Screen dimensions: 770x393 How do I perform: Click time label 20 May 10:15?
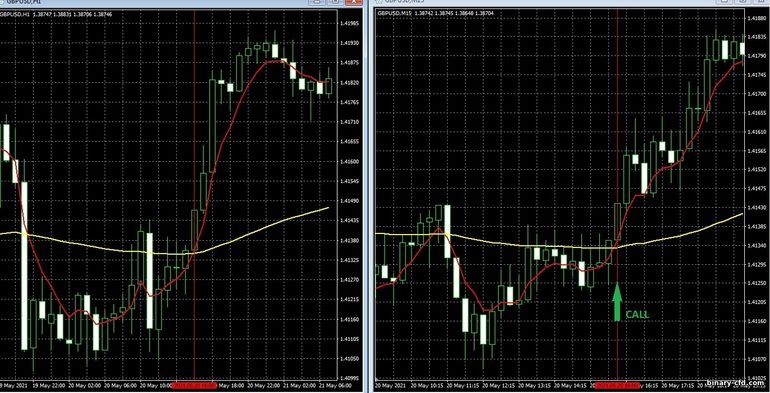tap(427, 386)
